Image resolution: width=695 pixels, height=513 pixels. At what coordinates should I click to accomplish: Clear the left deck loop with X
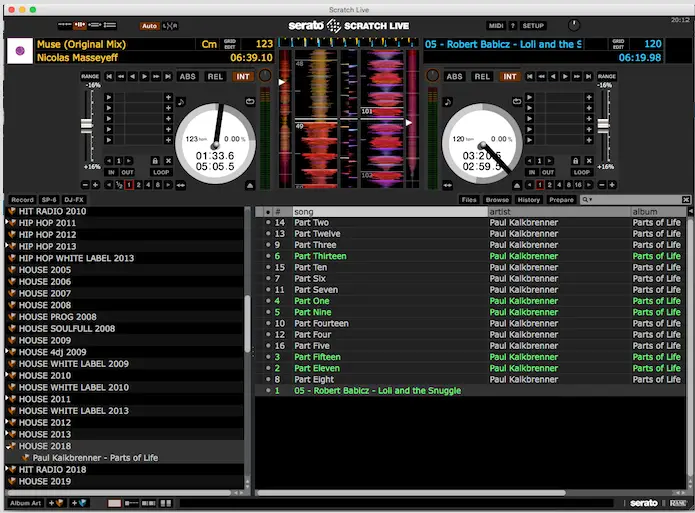pyautogui.click(x=168, y=161)
